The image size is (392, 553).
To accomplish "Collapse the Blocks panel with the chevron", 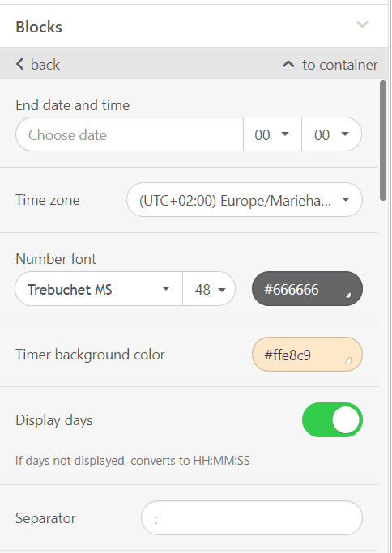I will 362,24.
